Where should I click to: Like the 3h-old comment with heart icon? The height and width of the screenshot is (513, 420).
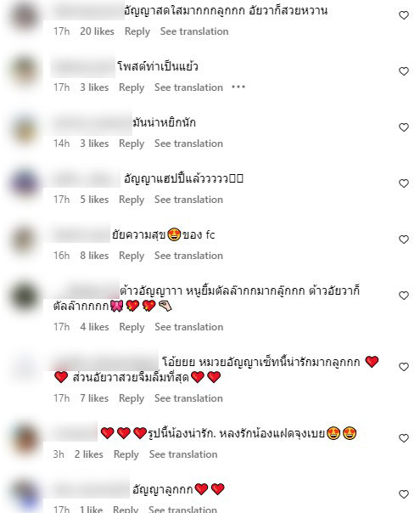[404, 438]
